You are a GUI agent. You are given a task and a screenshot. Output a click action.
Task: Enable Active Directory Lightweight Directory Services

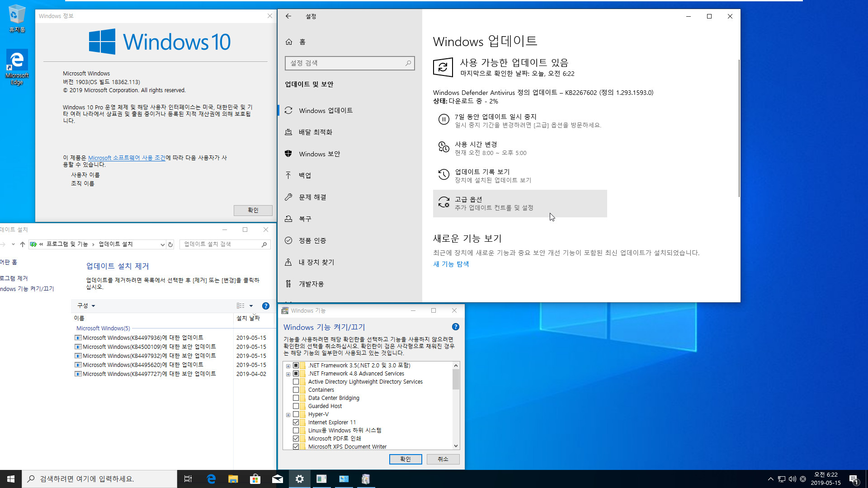[296, 382]
